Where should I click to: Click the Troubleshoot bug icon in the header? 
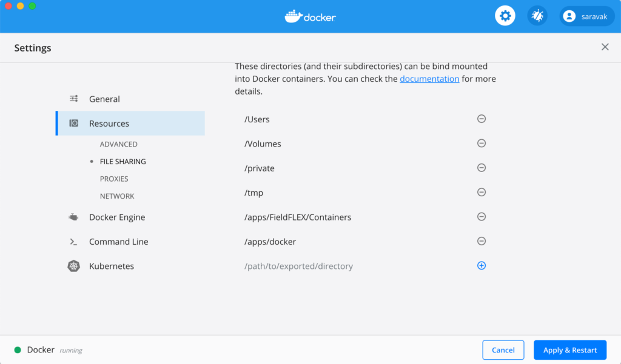pyautogui.click(x=537, y=16)
